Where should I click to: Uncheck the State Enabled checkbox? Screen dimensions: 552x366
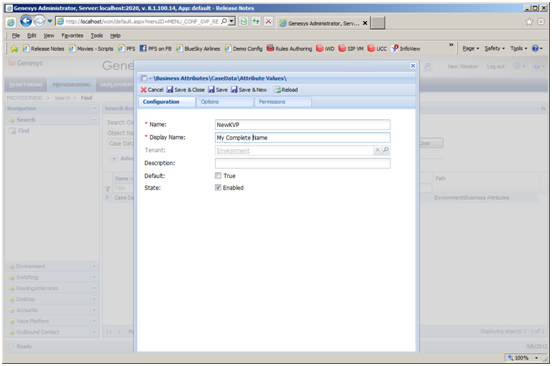[218, 187]
